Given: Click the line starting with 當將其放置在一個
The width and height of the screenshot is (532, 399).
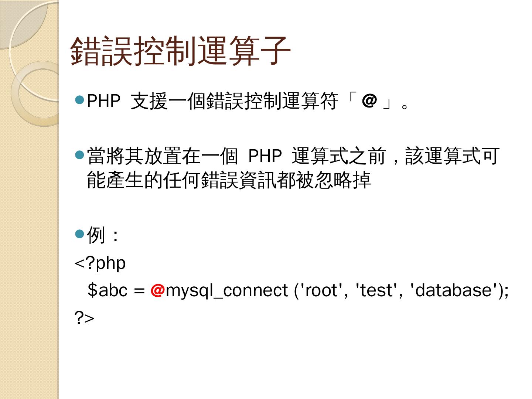Looking at the screenshot, I should click(293, 156).
